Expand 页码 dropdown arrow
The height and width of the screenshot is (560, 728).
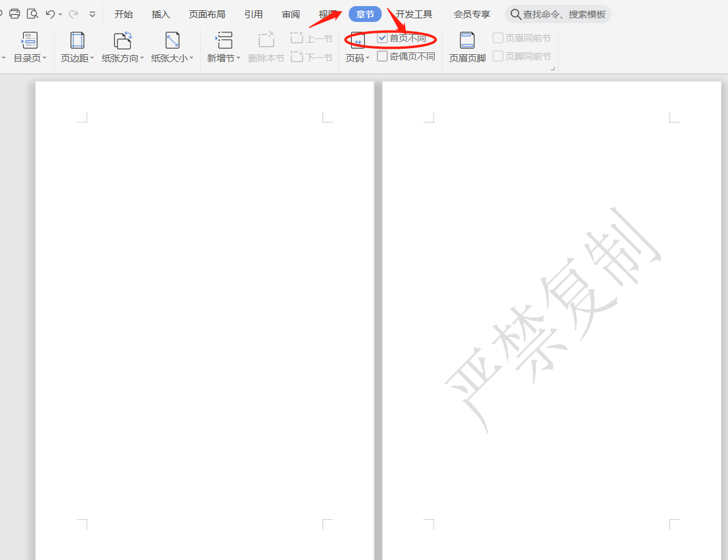pyautogui.click(x=368, y=58)
